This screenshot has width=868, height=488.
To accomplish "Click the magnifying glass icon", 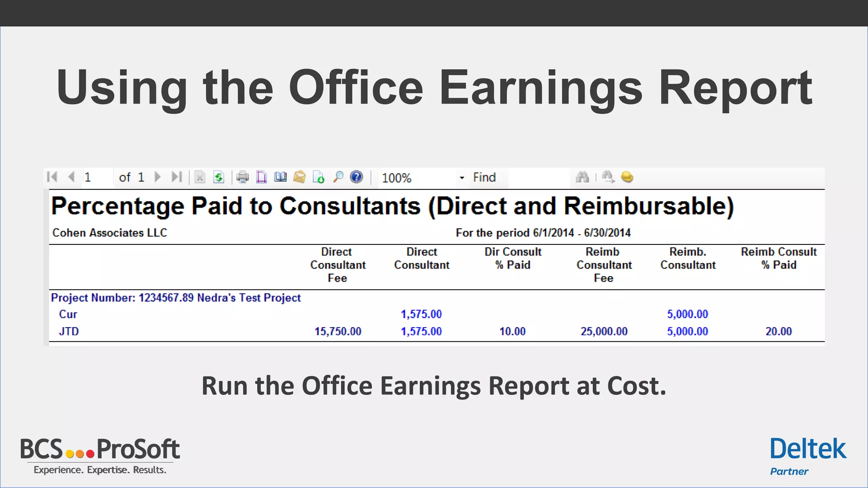I will 338,177.
